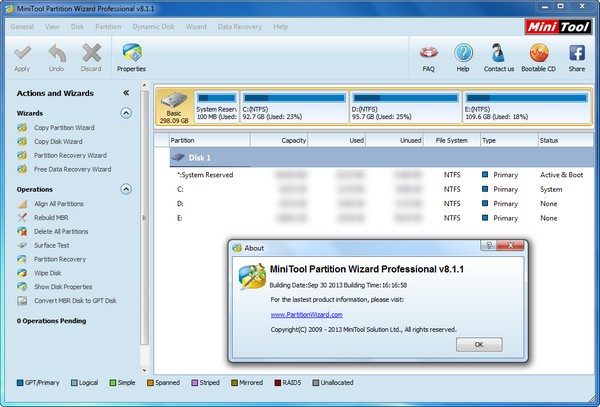This screenshot has height=407, width=600.
Task: Choose Align All Partitions operation
Action: (x=59, y=204)
